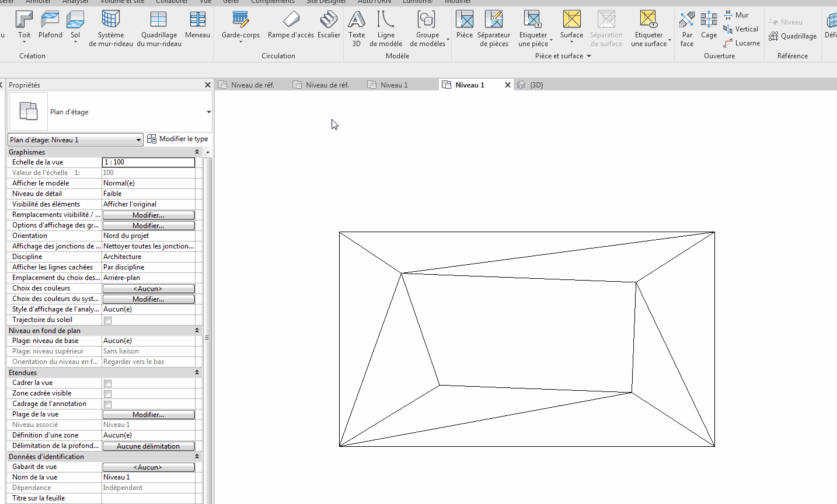The height and width of the screenshot is (504, 837).
Task: Enable the Trajectoire du soleil checkbox
Action: 107,320
